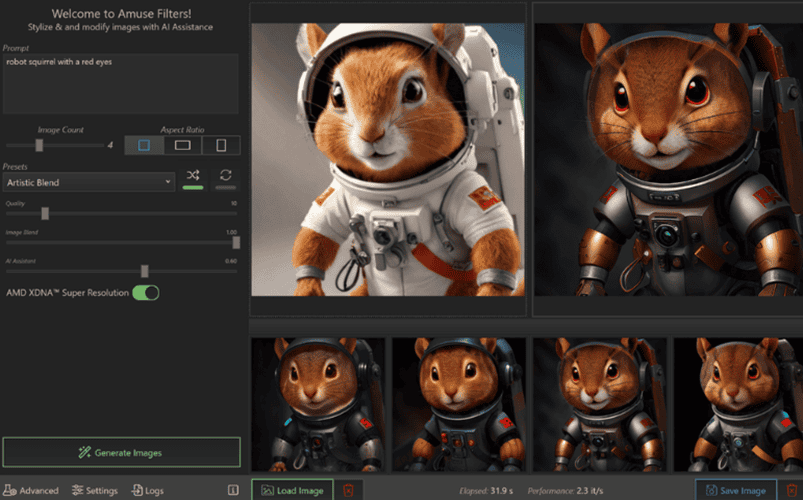
Task: Click the Image Count slider handle
Action: 39,145
